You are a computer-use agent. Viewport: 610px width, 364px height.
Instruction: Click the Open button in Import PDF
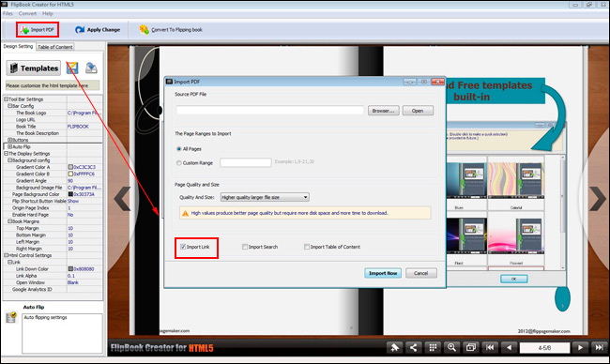pyautogui.click(x=418, y=111)
